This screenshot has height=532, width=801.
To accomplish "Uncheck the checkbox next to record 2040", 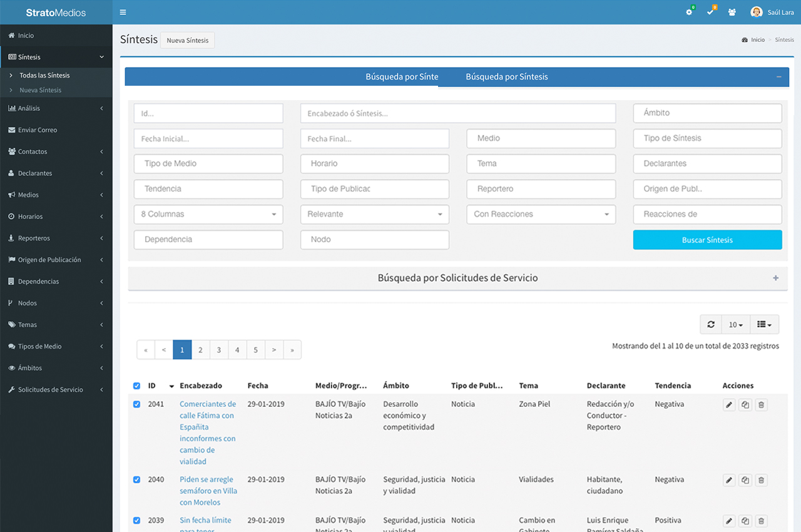I will (136, 479).
